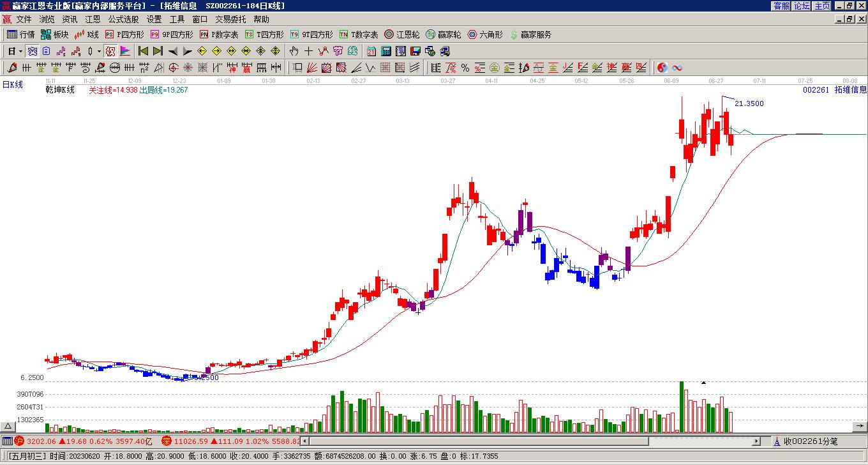
Task: Open the 工具 menu
Action: pyautogui.click(x=177, y=19)
